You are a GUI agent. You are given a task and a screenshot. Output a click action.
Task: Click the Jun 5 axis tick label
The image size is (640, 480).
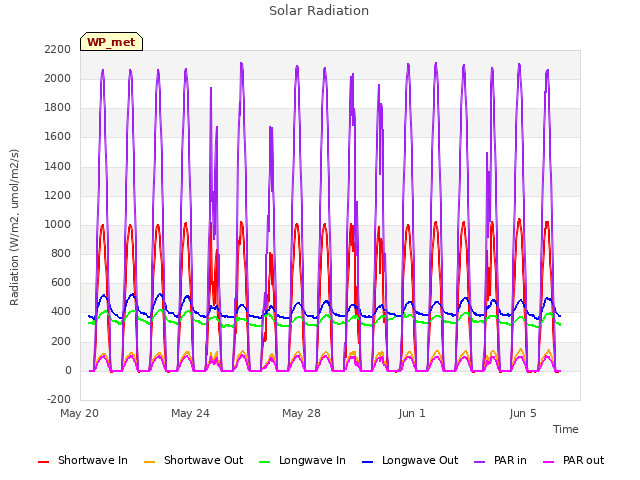coord(523,413)
